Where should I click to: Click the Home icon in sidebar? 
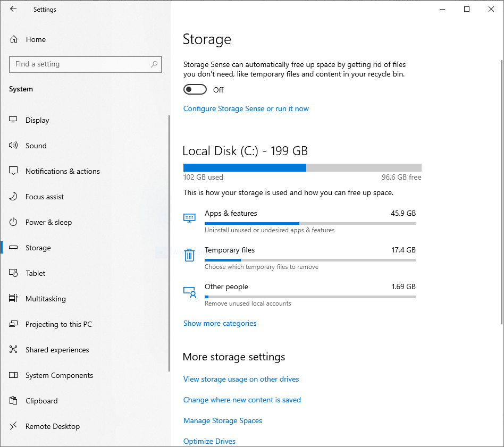14,39
